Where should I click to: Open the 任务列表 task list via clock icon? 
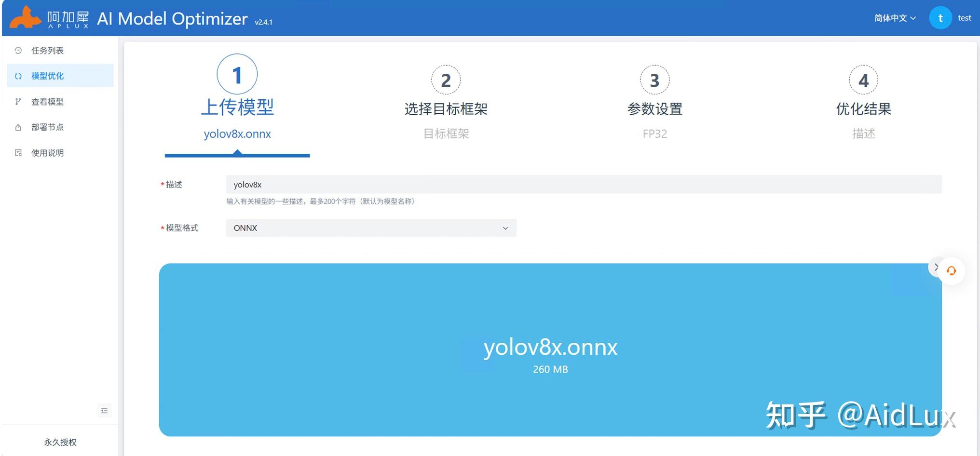pyautogui.click(x=18, y=50)
